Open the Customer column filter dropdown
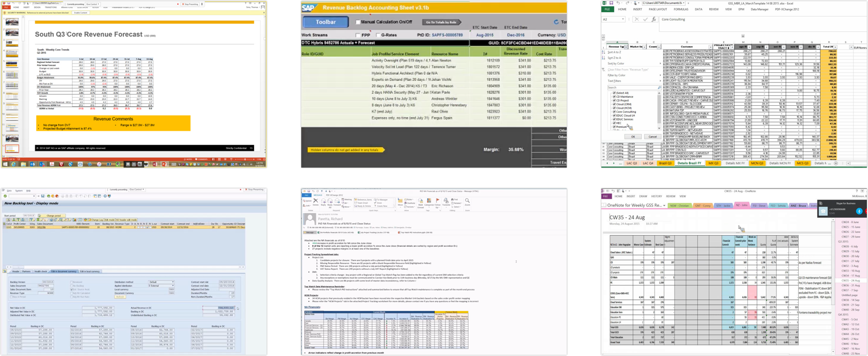 709,47
